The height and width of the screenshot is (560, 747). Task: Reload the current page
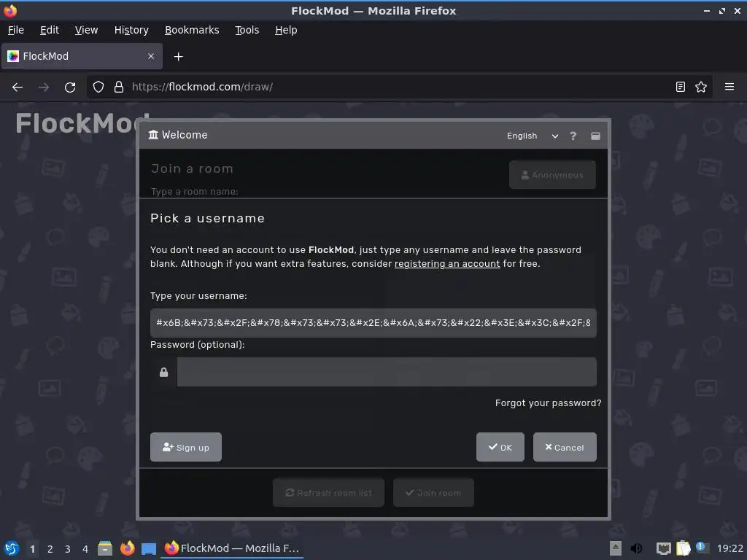click(x=70, y=87)
